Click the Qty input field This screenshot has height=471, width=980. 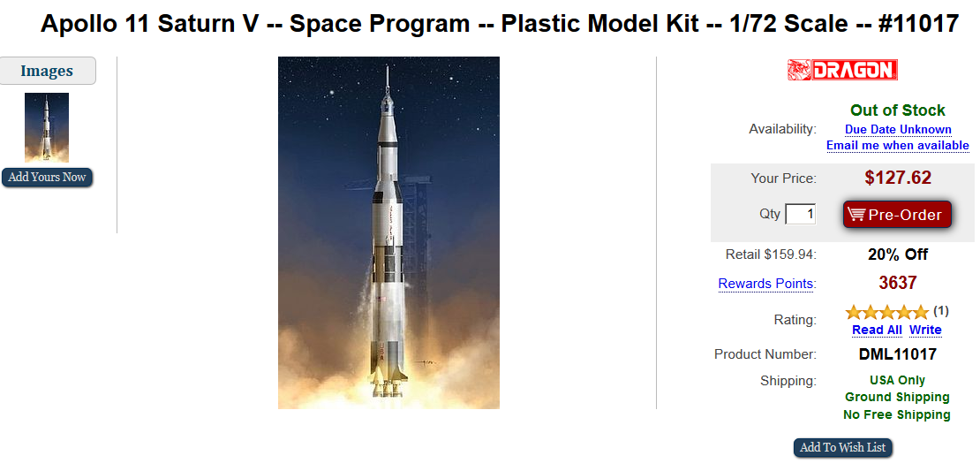point(801,215)
